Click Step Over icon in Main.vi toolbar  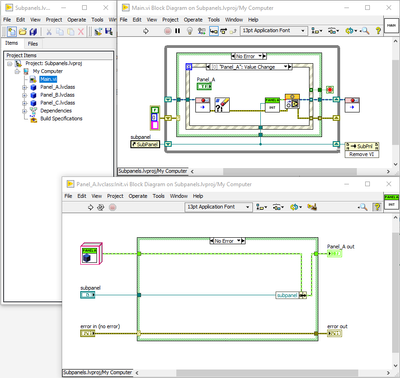(224, 31)
